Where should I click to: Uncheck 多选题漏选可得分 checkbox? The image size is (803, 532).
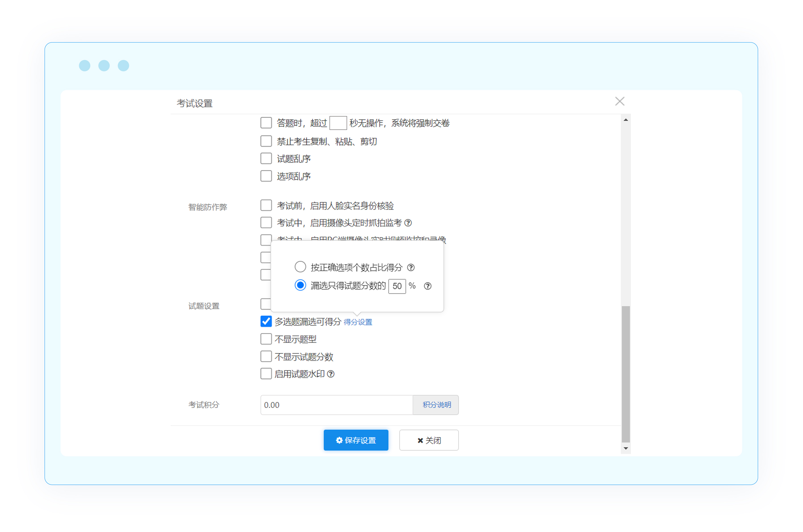pyautogui.click(x=266, y=321)
